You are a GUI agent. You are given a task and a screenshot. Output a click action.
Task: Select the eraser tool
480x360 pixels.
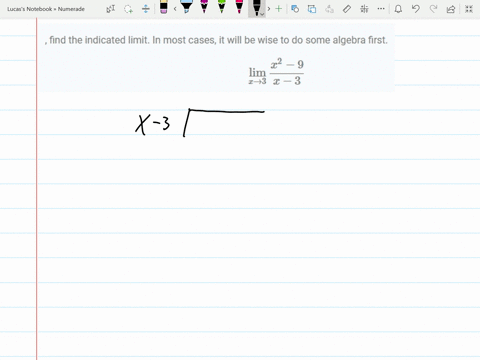164,7
